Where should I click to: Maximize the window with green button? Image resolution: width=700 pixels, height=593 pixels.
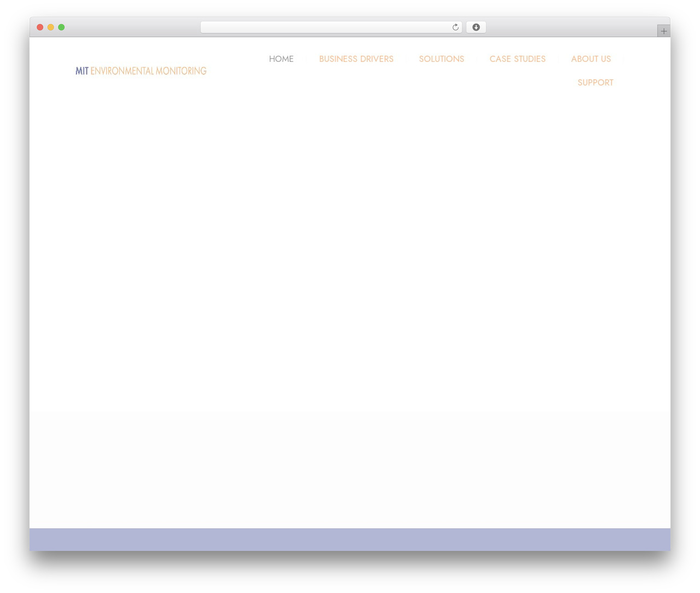pyautogui.click(x=61, y=27)
